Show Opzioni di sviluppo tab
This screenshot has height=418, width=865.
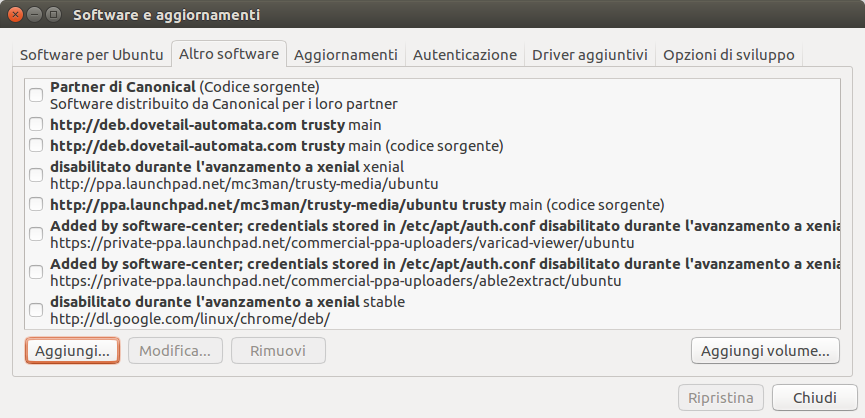[729, 55]
